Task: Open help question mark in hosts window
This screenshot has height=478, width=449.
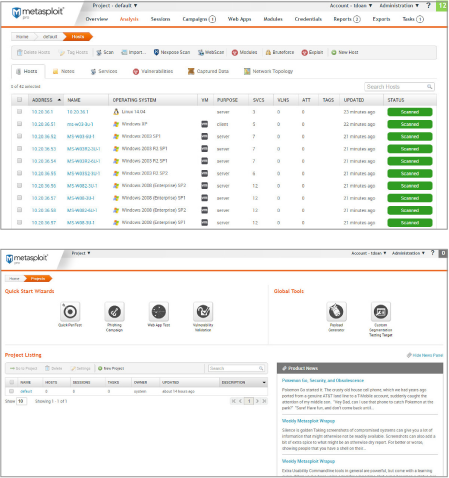Action: click(428, 5)
